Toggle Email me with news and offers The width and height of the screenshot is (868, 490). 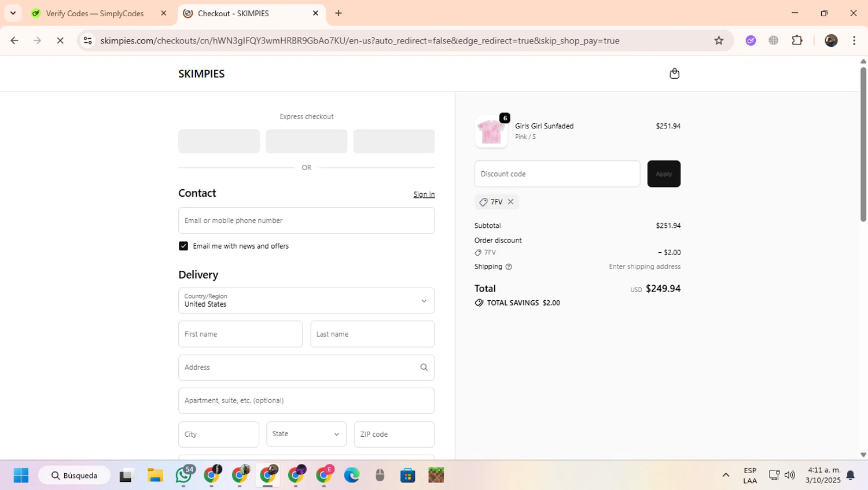pyautogui.click(x=183, y=246)
